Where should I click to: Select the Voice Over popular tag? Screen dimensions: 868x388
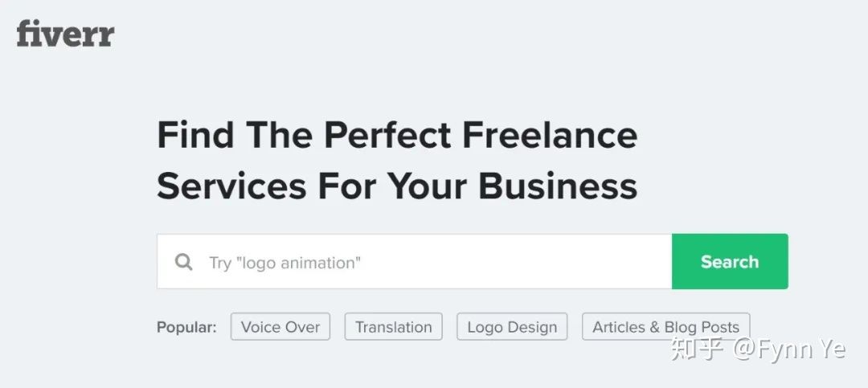pos(280,327)
